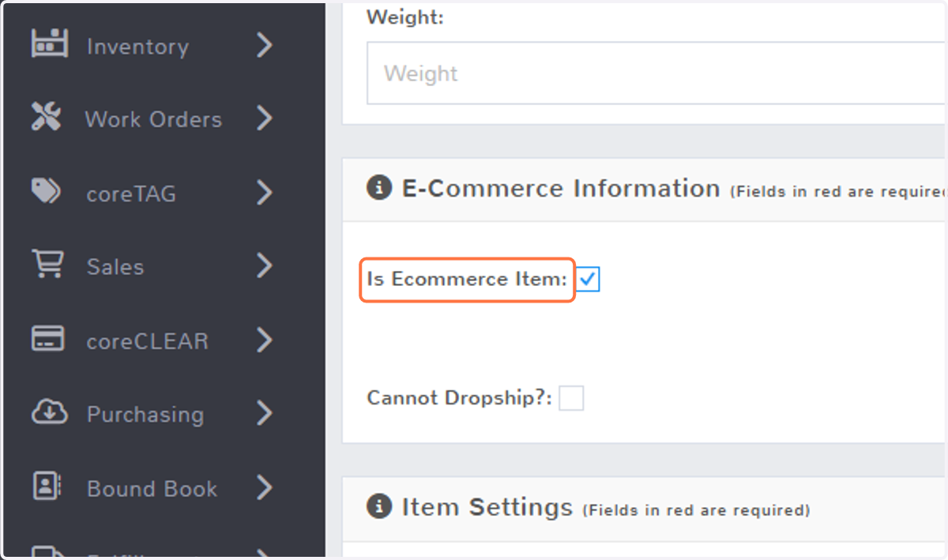Click the Sales shopping cart icon

(47, 265)
